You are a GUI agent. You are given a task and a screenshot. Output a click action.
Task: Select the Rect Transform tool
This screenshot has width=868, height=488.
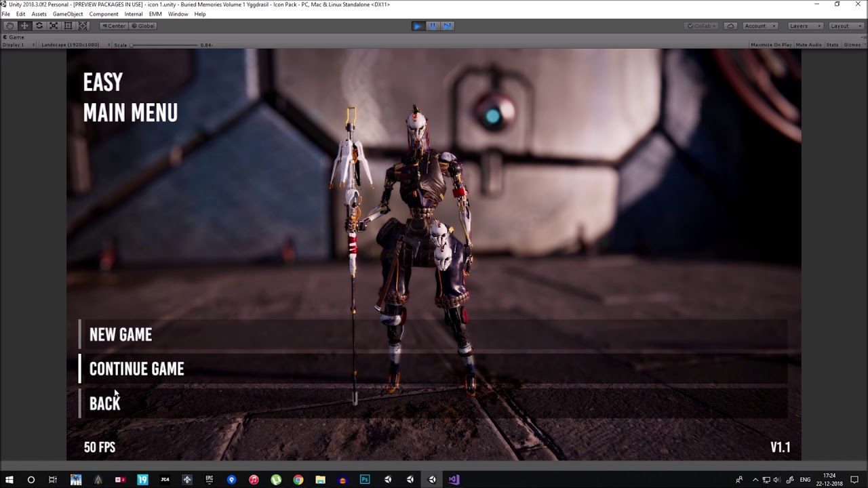68,26
